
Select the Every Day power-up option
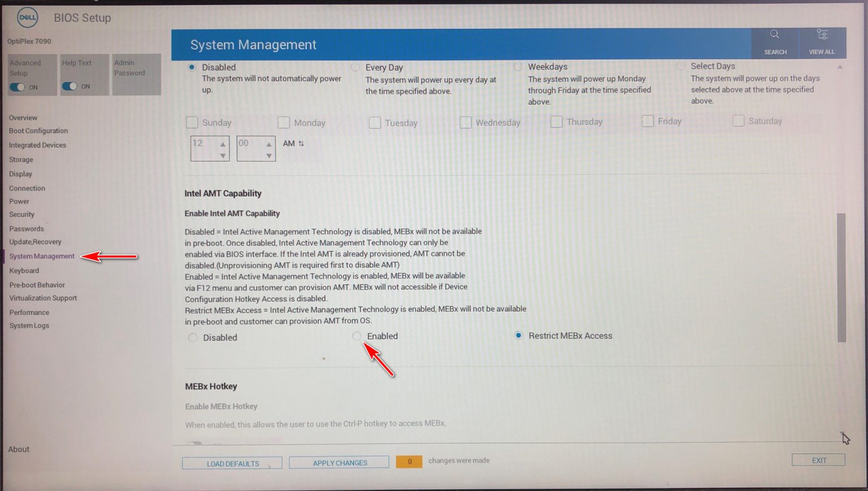(355, 67)
